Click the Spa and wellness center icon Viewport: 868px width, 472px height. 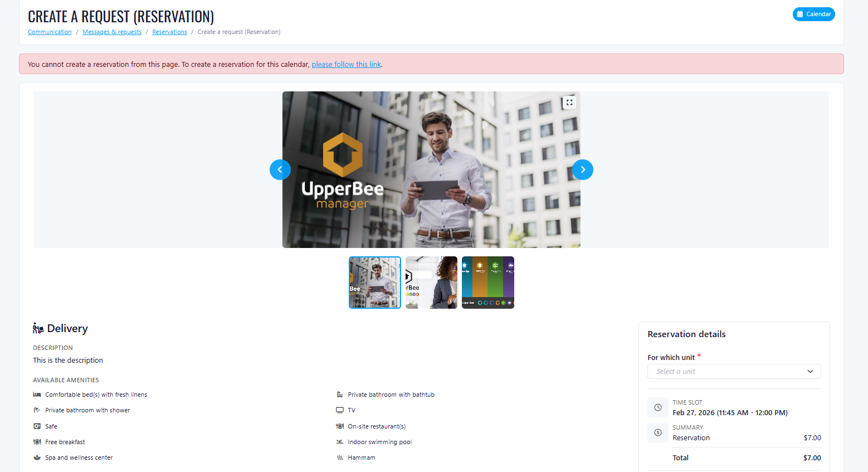(x=37, y=458)
